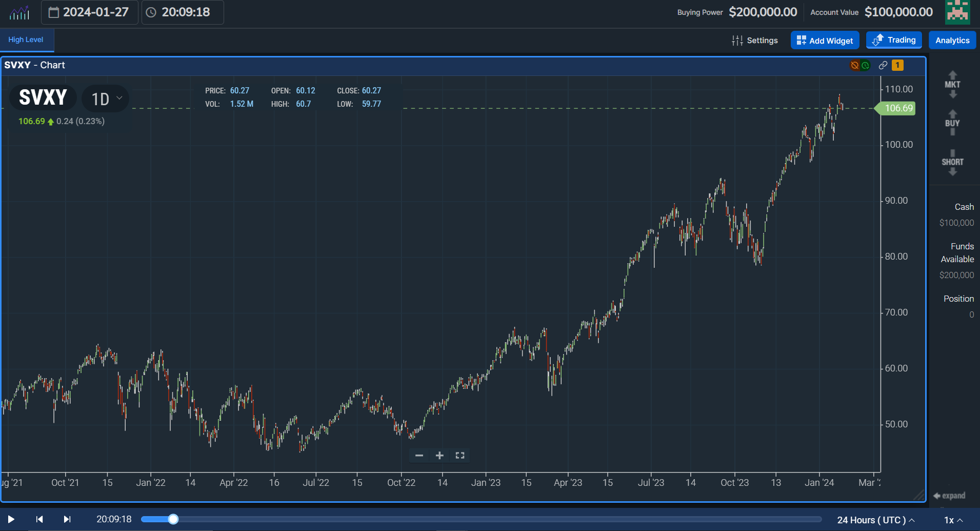
Task: Open fullscreen view via expand icon on chart
Action: point(459,455)
